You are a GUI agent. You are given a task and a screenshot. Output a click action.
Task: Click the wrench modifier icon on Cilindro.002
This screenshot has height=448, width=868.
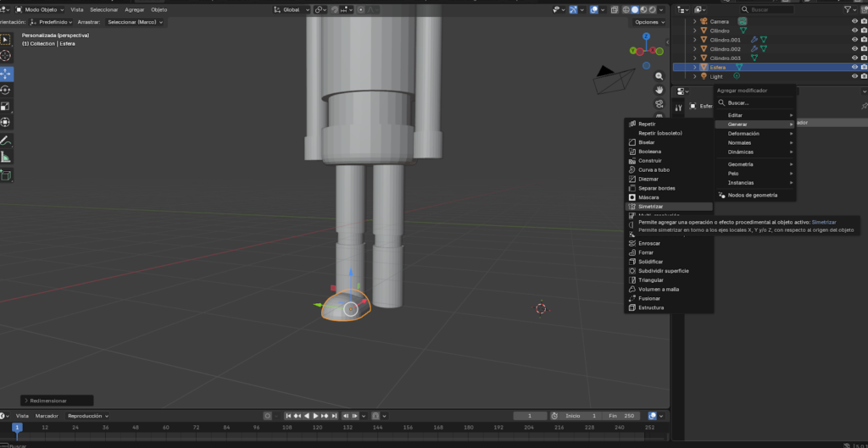click(x=754, y=49)
